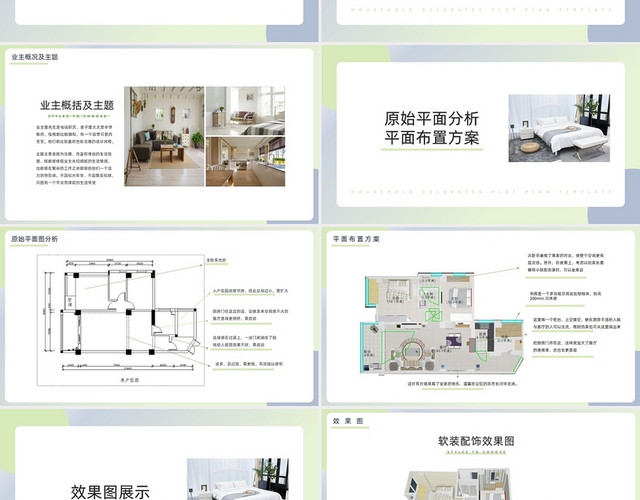Open the colored furnished floor plan image

(442, 323)
